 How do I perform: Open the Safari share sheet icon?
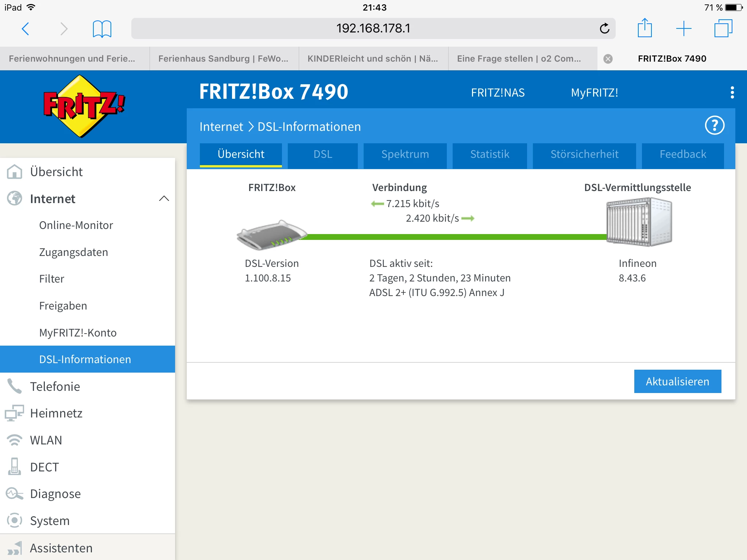[x=645, y=28]
